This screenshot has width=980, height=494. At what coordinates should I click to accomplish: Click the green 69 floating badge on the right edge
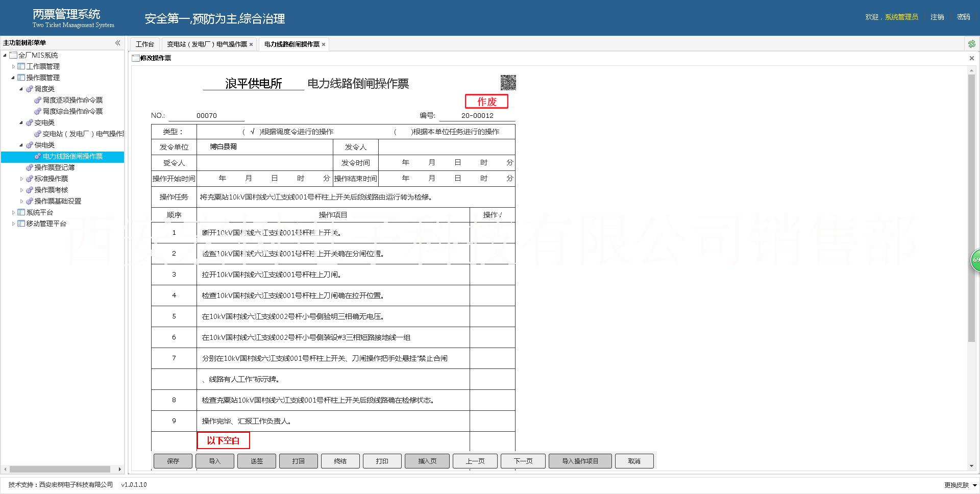point(975,260)
